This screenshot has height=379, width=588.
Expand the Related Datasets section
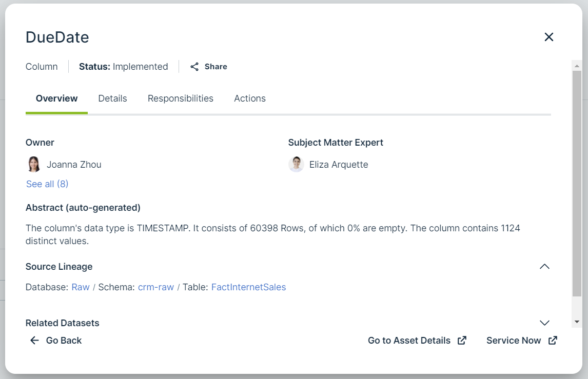point(544,323)
